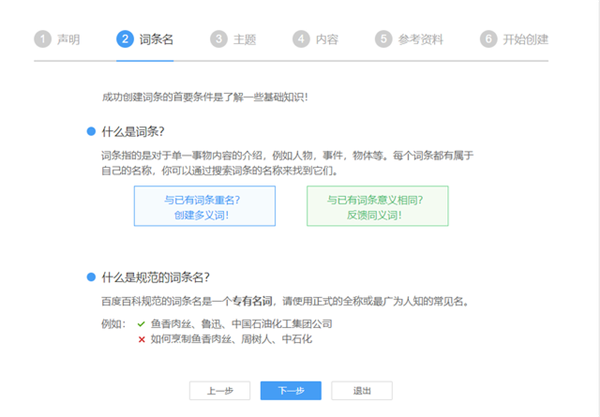Click the step number 4 circle icon

point(301,39)
